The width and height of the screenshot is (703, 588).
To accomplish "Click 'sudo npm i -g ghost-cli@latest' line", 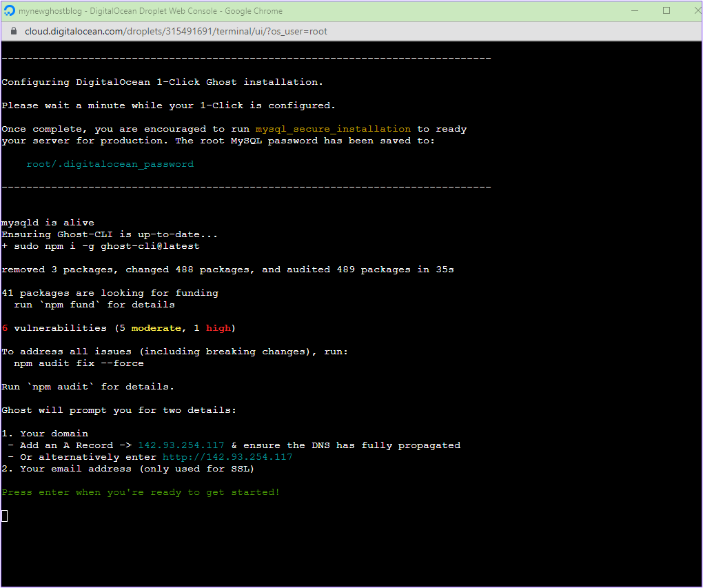I will [101, 246].
